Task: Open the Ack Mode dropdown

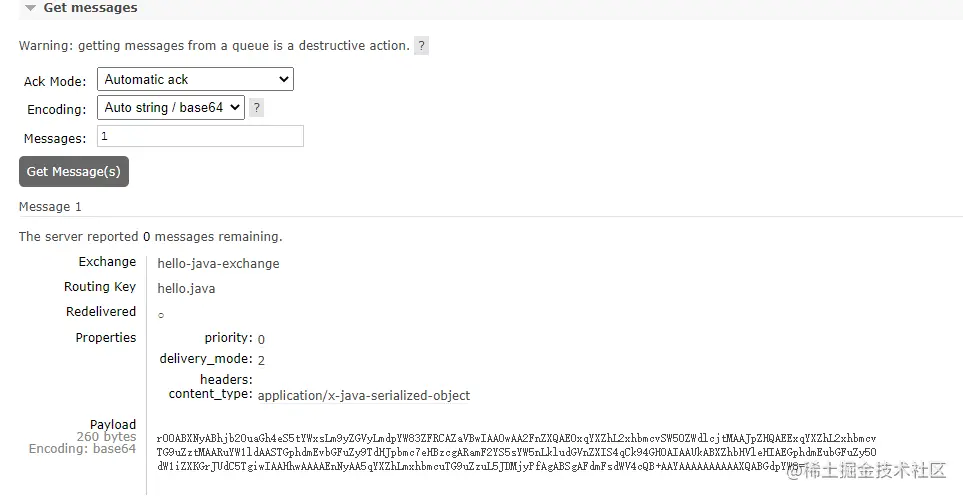Action: click(x=195, y=79)
